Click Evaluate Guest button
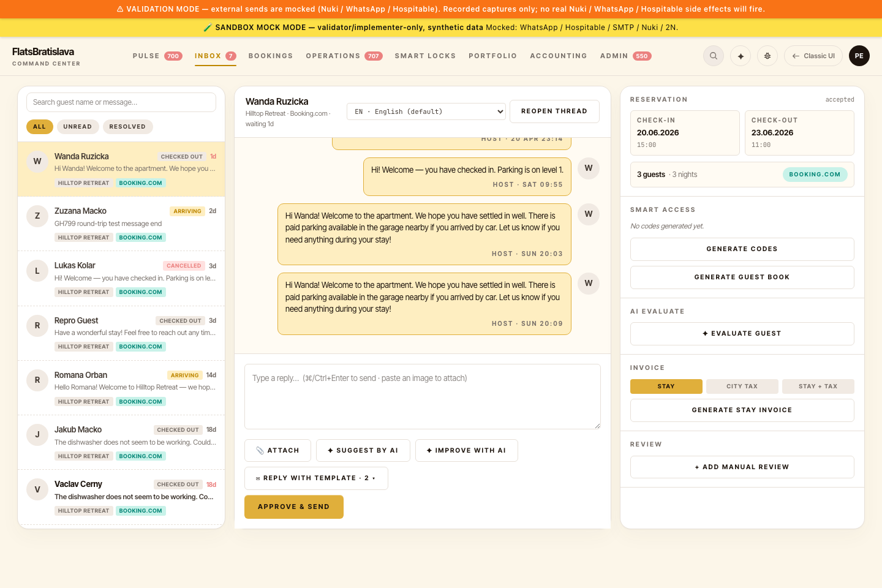 coord(742,334)
